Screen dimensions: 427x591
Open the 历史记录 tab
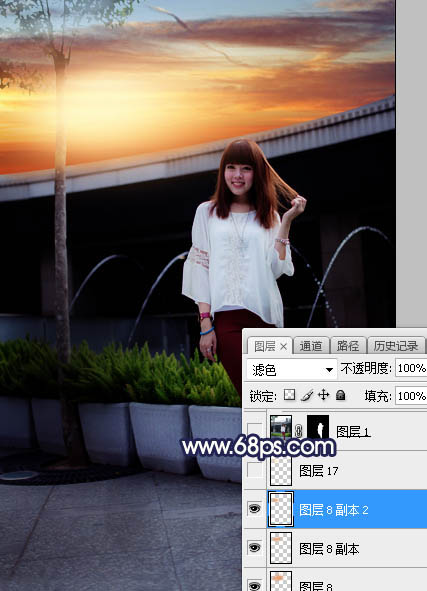point(396,346)
